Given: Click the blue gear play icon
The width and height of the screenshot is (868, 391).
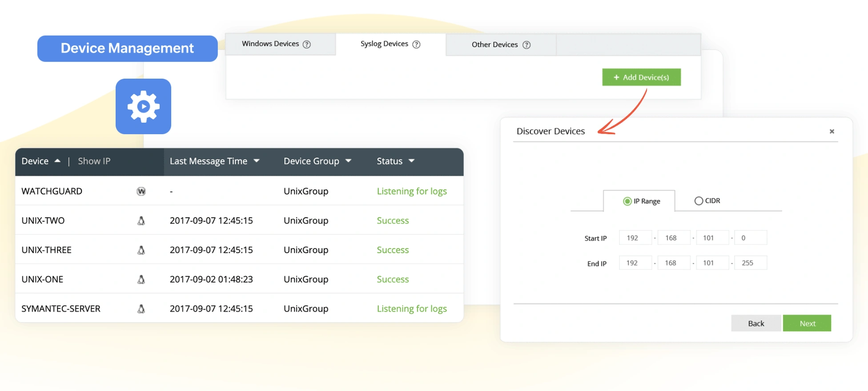Looking at the screenshot, I should coord(143,107).
